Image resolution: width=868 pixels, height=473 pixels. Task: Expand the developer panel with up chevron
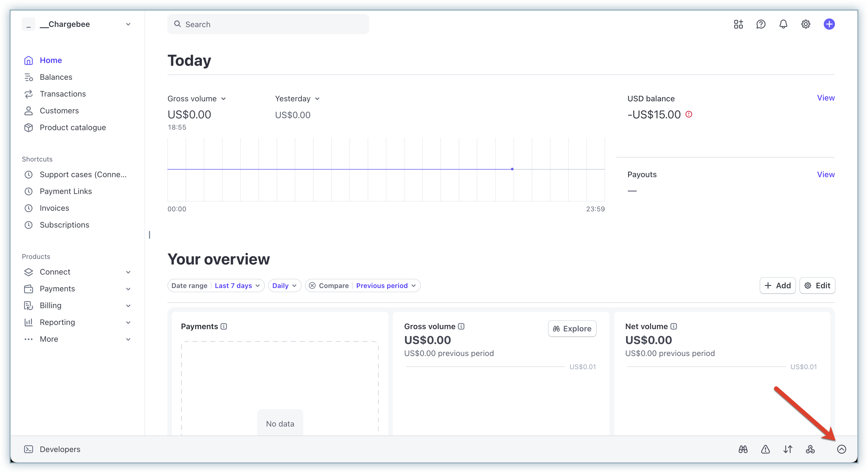[841, 449]
